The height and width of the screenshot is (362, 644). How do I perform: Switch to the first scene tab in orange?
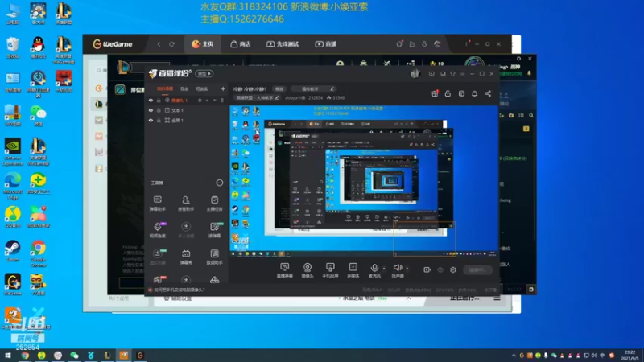165,88
